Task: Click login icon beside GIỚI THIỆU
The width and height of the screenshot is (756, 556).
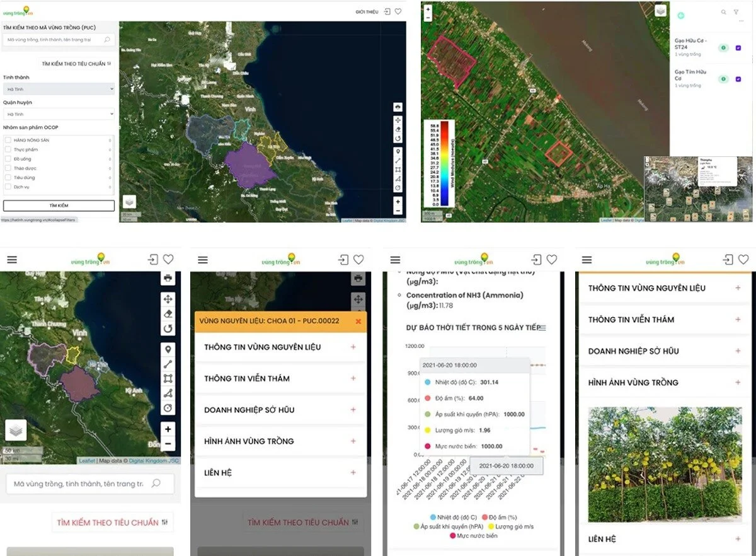Action: click(387, 11)
